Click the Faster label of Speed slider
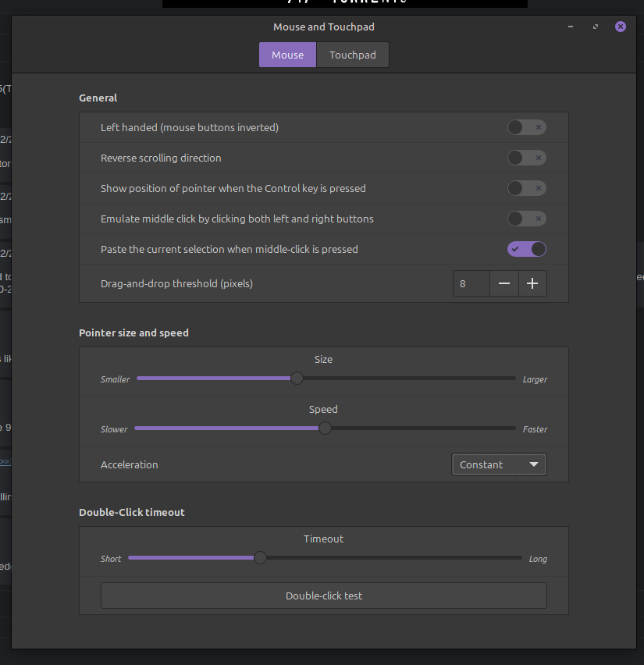This screenshot has width=644, height=665. (535, 429)
